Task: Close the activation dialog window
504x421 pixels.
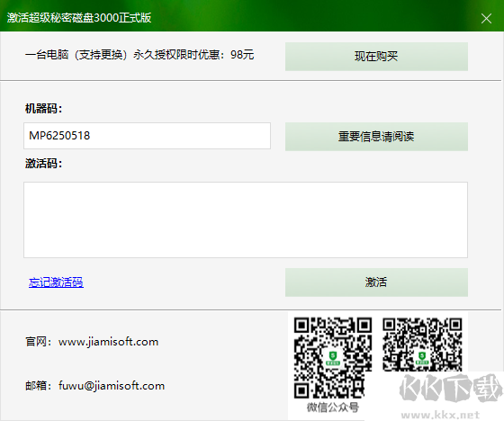Action: [x=486, y=18]
